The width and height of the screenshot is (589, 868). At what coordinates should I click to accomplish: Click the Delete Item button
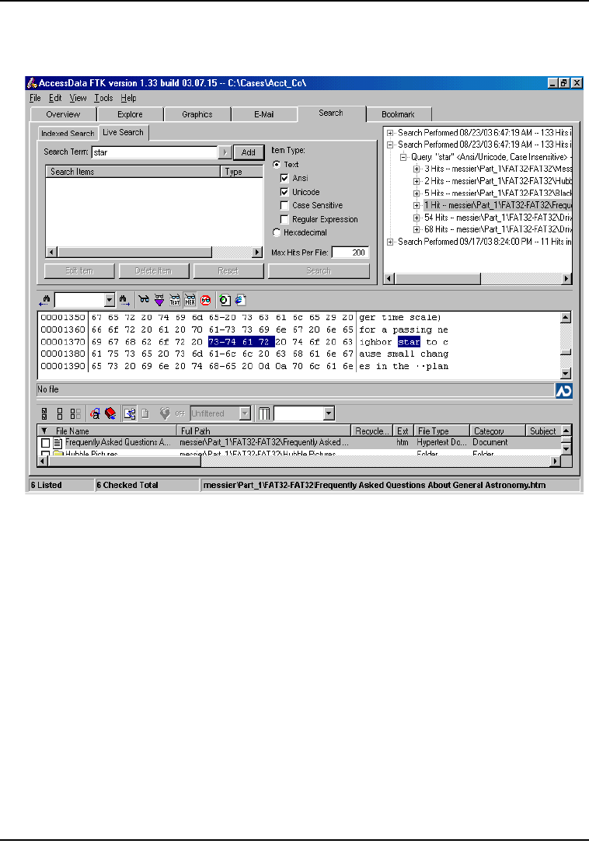(x=153, y=270)
